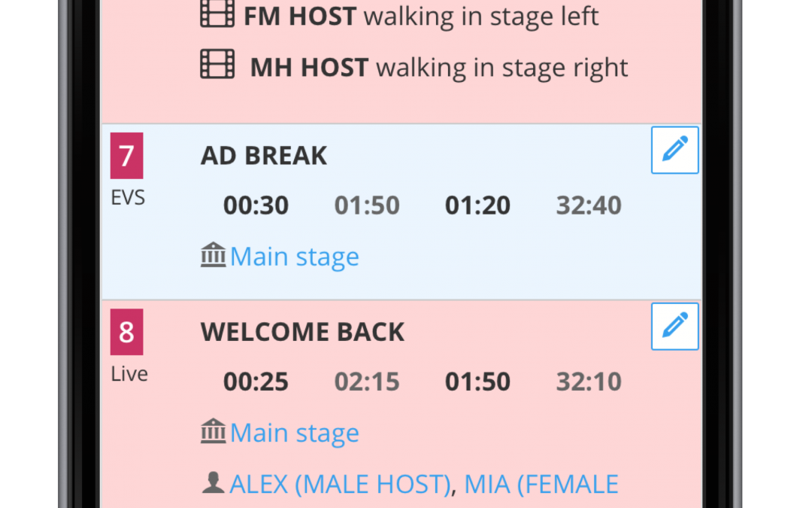
Task: Click the edit pencil for WELCOME BACK
Action: pyautogui.click(x=674, y=326)
